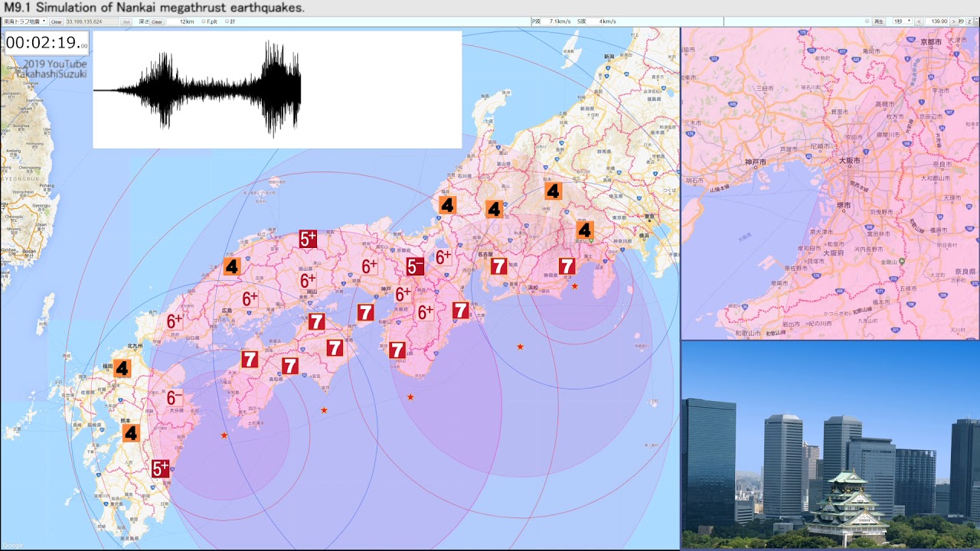Image resolution: width=980 pixels, height=551 pixels.
Task: Click the 6+ marker in Yamaguchi
Action: [x=175, y=321]
